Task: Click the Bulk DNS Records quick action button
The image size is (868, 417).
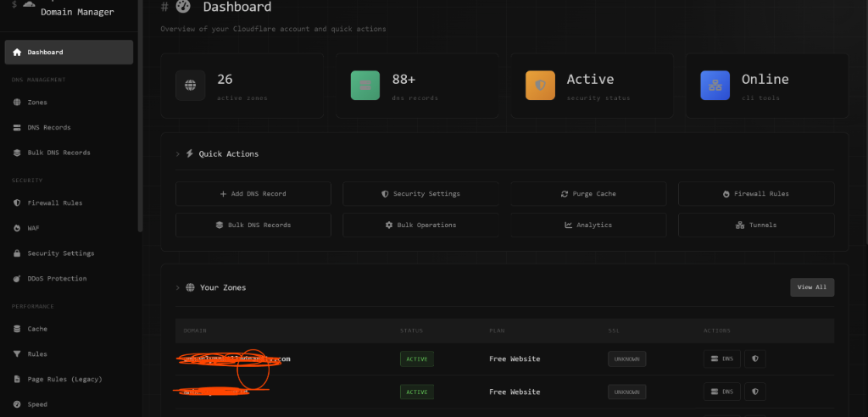Action: click(x=253, y=225)
